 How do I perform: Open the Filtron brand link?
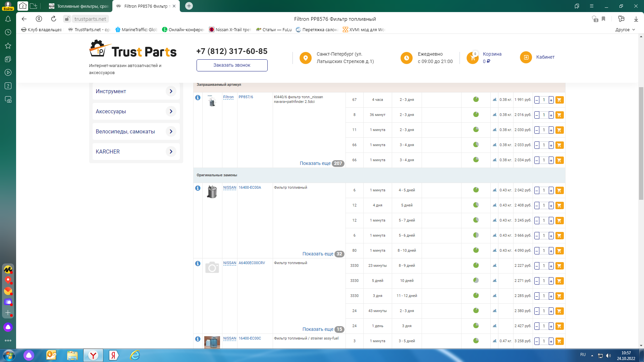tap(228, 97)
